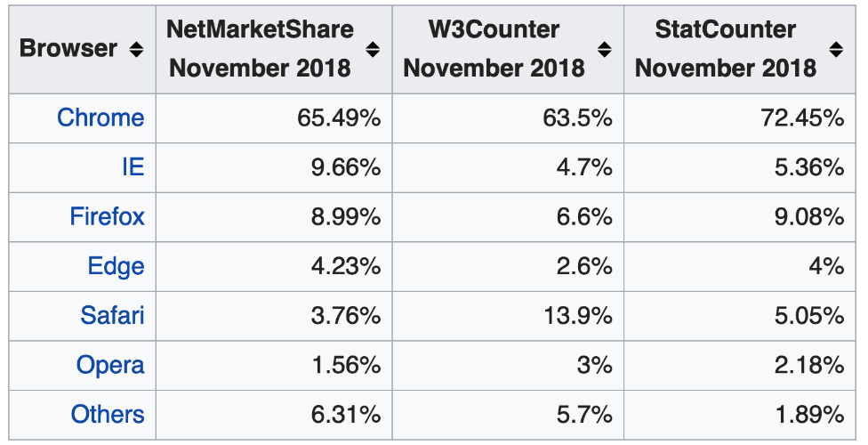This screenshot has width=868, height=445.
Task: Click StatCounter November 2018 header
Action: pyautogui.click(x=726, y=49)
